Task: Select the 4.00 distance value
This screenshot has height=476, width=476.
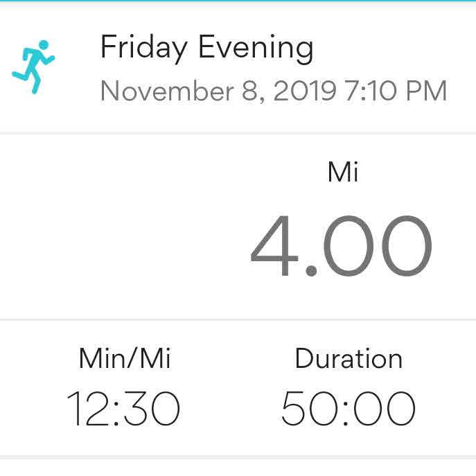Action: tap(341, 246)
